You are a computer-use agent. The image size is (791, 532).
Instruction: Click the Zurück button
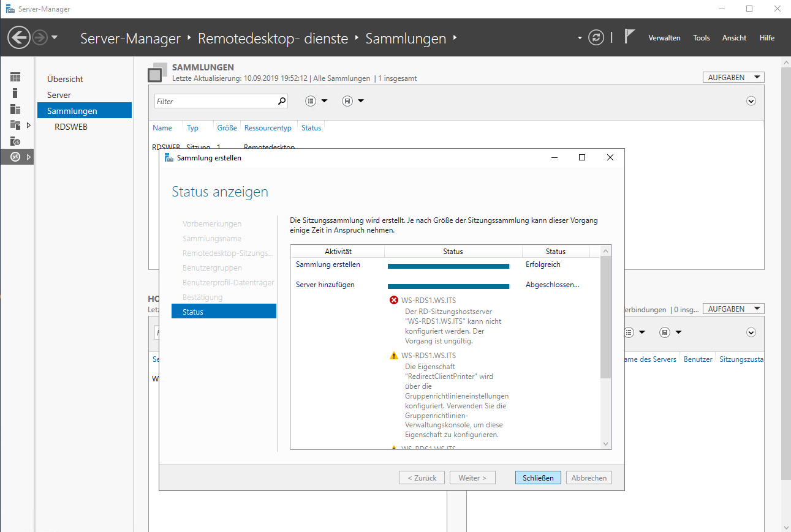422,478
